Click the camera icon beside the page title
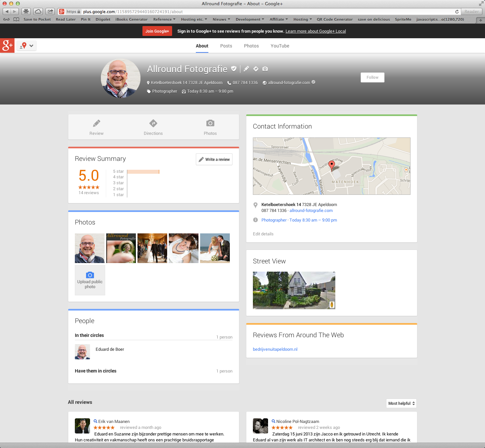Image resolution: width=485 pixels, height=448 pixels. [x=265, y=69]
